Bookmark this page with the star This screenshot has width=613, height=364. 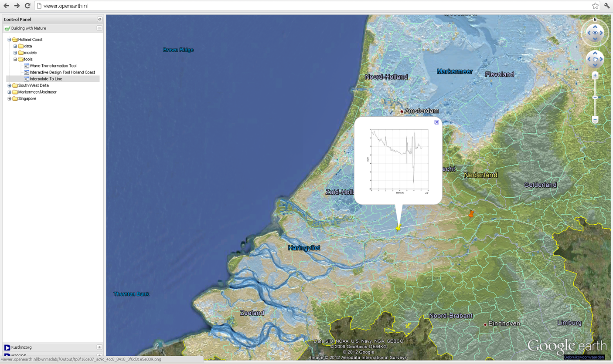pyautogui.click(x=595, y=6)
